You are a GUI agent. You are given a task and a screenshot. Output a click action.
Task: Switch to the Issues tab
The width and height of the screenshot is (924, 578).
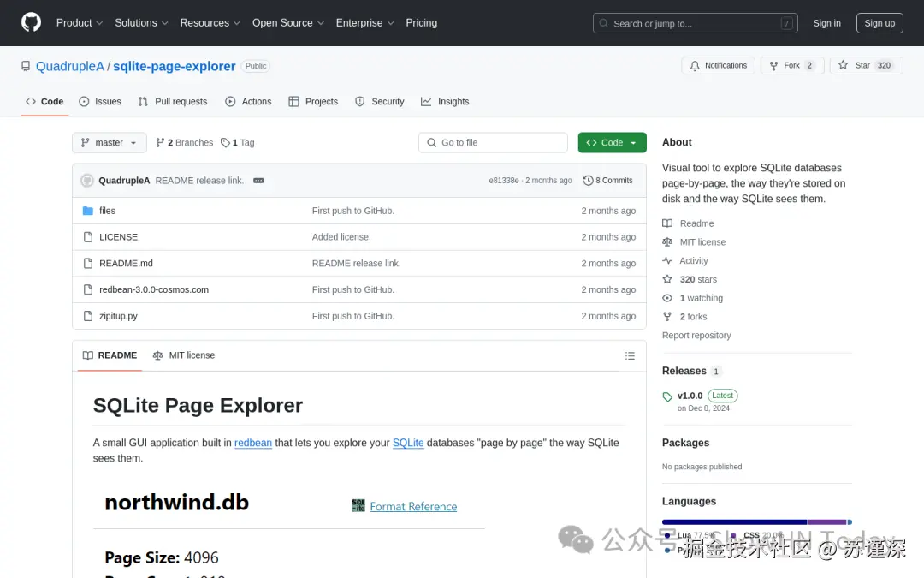click(x=100, y=101)
